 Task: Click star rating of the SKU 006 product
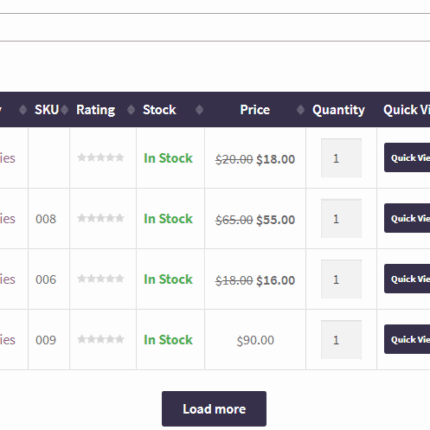click(x=100, y=279)
